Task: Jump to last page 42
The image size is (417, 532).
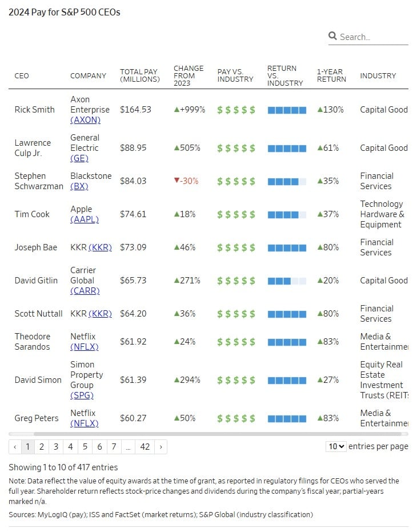Action: tap(145, 447)
